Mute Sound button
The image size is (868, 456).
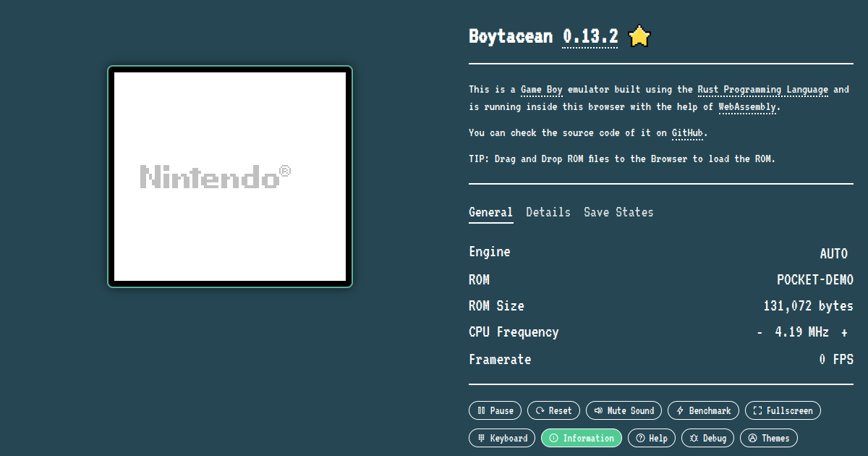pyautogui.click(x=624, y=410)
